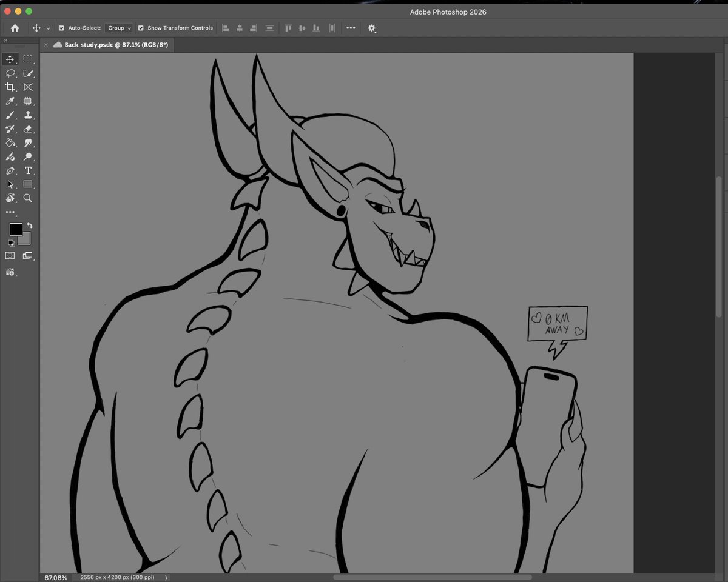This screenshot has width=728, height=582.
Task: Select the Type tool
Action: click(28, 171)
